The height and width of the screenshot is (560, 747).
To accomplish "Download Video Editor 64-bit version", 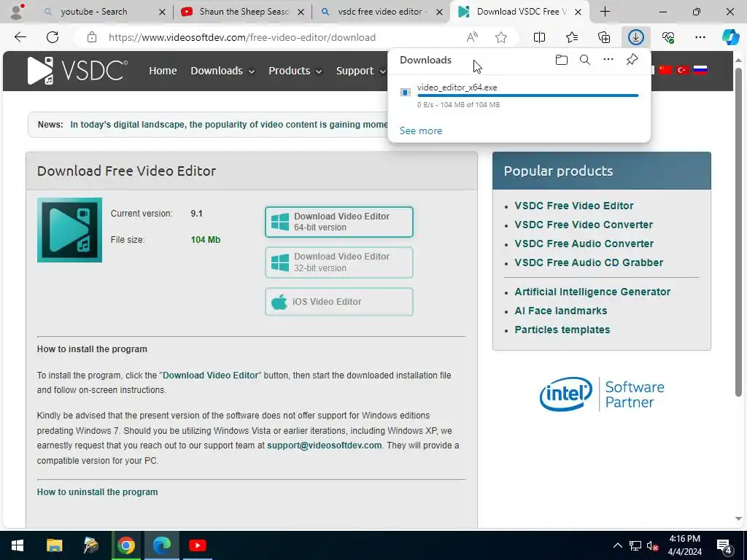I will pyautogui.click(x=338, y=222).
